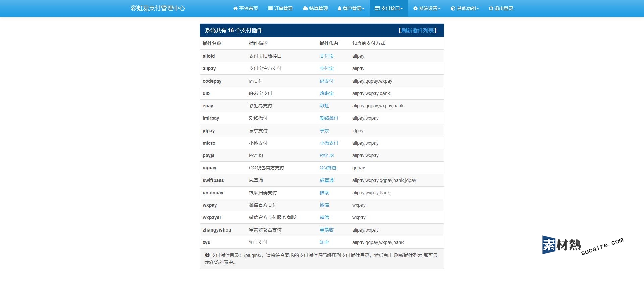644x307 pixels.
Task: Open the 码支付 author link
Action: [x=327, y=81]
